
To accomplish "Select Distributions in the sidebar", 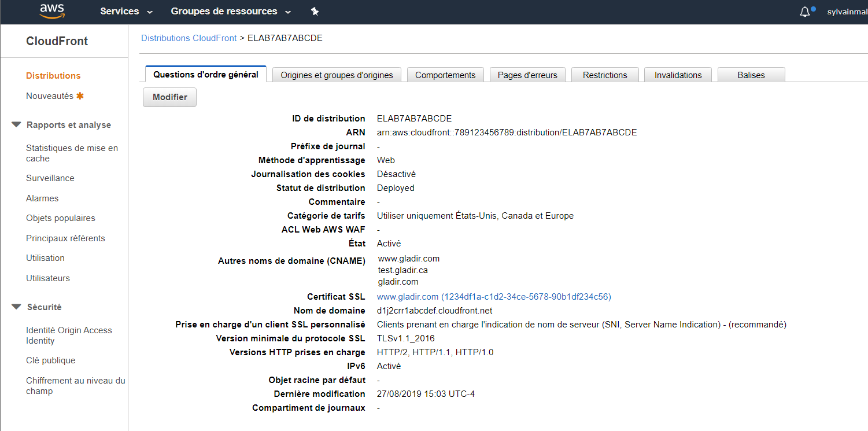I will [x=53, y=76].
